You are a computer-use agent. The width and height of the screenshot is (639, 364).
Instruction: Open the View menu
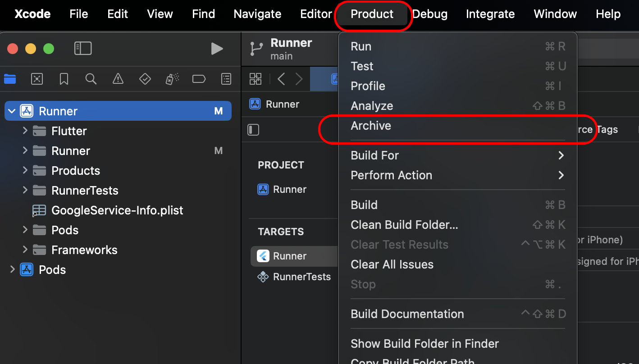point(160,14)
